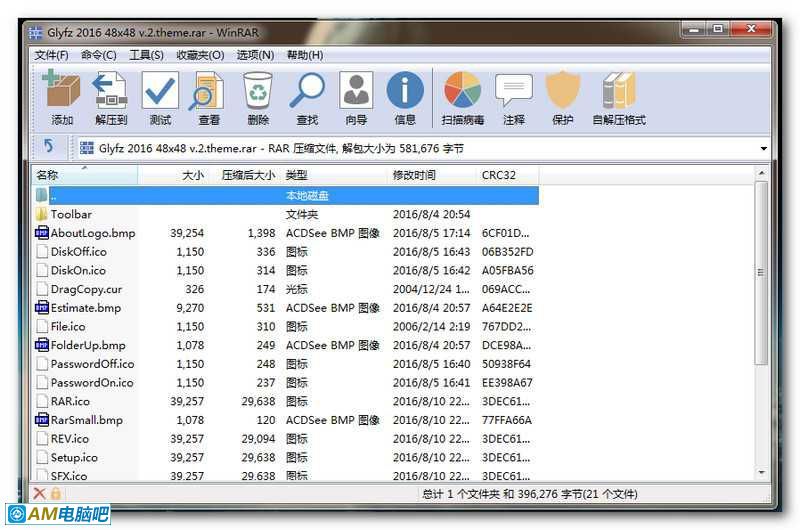The height and width of the screenshot is (530, 800).
Task: Open the View (查看) toolbar icon
Action: 207,91
